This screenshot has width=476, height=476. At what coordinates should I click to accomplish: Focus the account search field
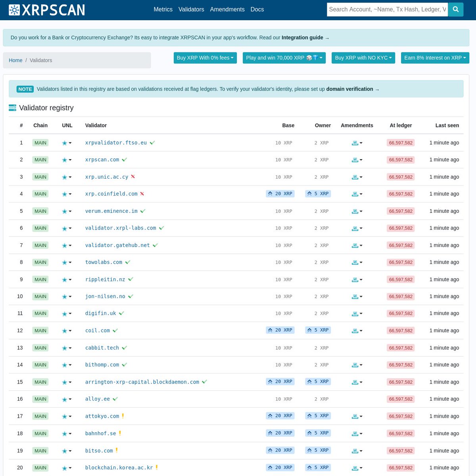pyautogui.click(x=388, y=10)
